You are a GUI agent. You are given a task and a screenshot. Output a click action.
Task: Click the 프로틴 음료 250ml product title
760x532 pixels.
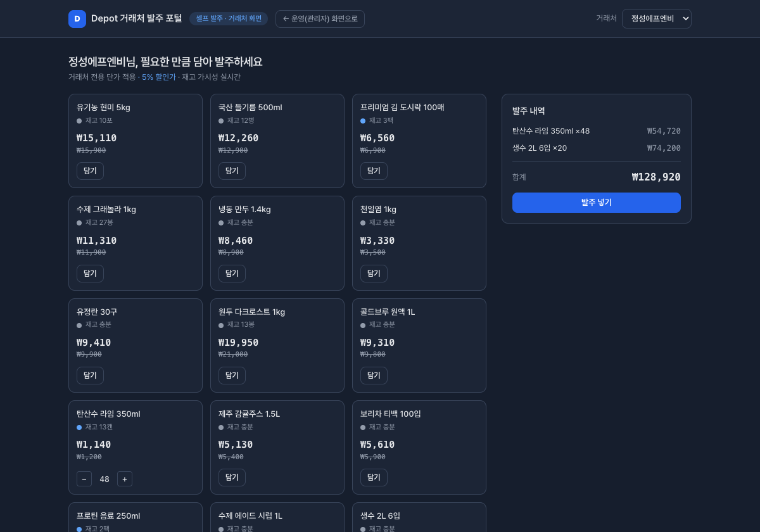click(x=108, y=516)
